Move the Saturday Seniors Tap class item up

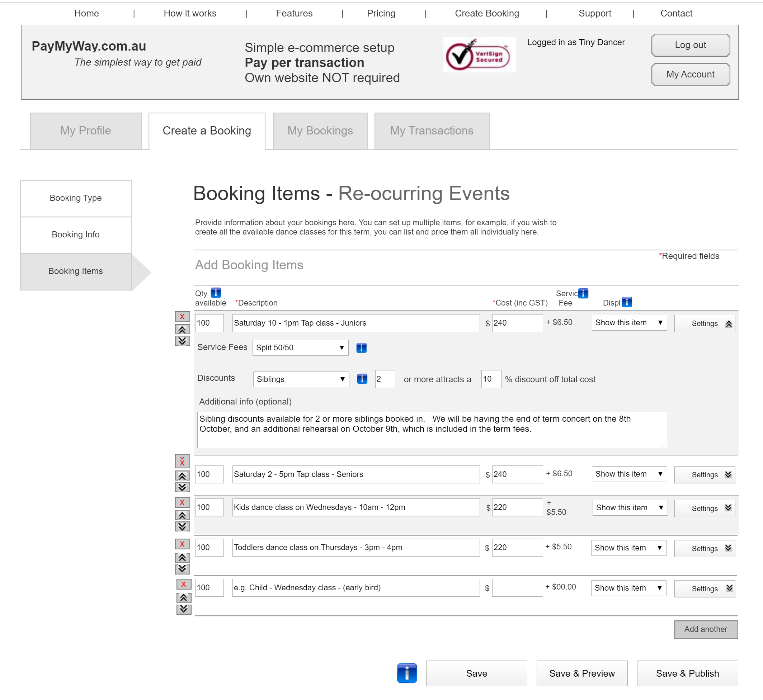click(x=182, y=476)
